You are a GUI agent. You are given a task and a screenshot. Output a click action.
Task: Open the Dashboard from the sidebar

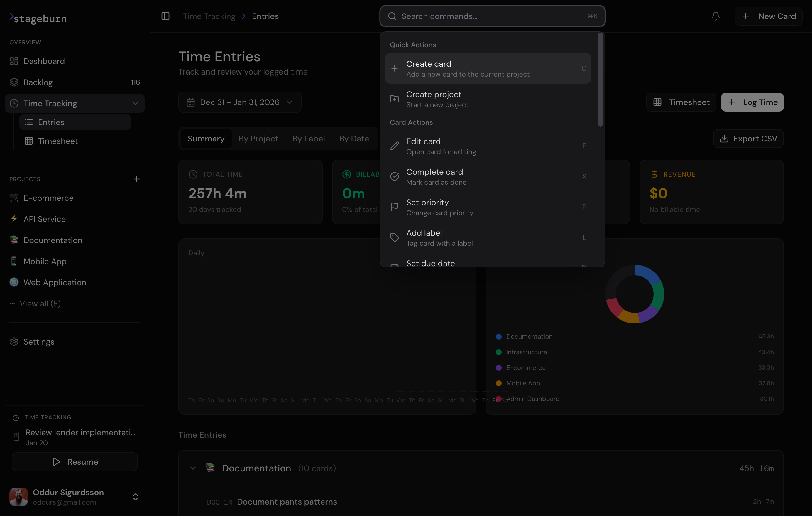(x=44, y=61)
